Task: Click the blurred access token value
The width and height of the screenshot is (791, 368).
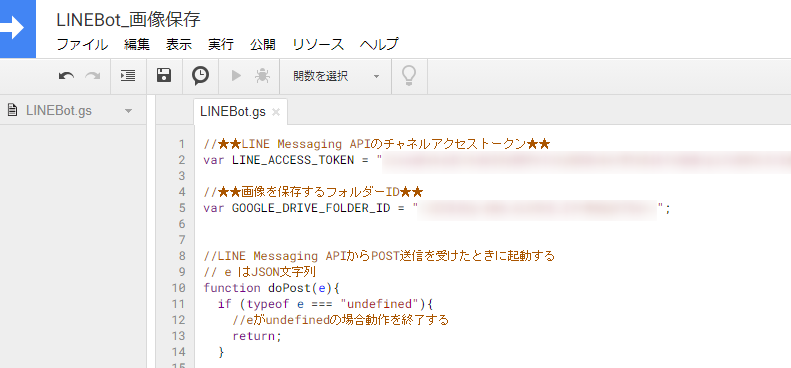Action: point(586,161)
